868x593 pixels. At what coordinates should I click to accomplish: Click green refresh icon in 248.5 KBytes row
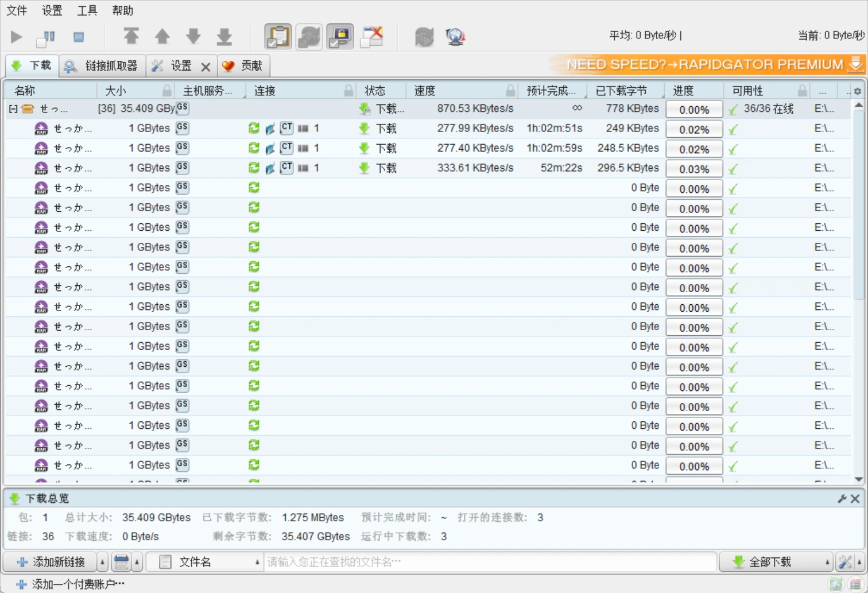click(254, 148)
